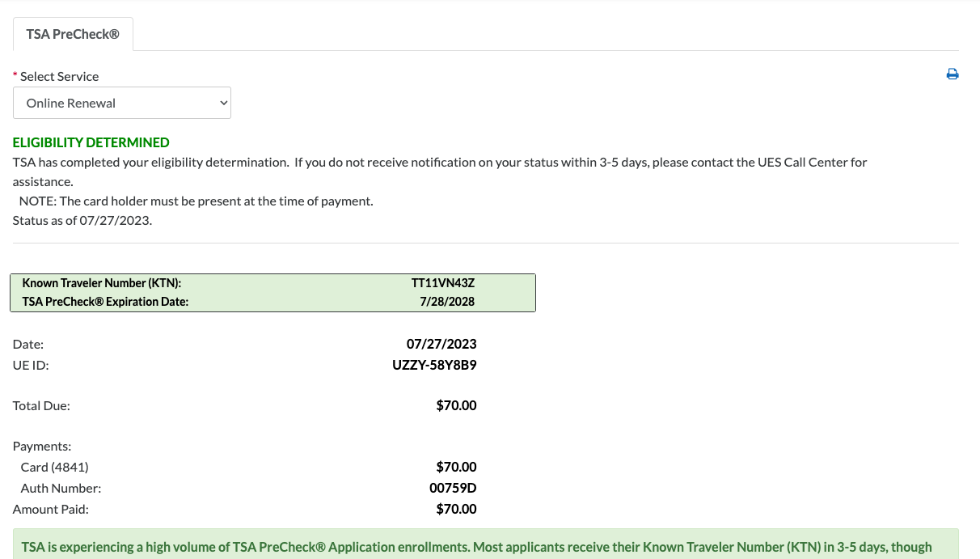
Task: Select the Auth Number value 00759D
Action: [453, 488]
